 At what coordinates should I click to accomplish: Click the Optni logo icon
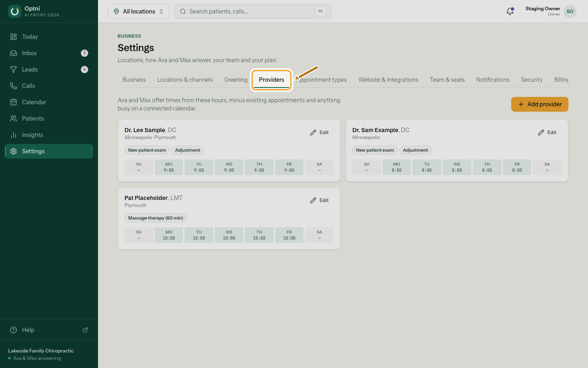tap(15, 11)
